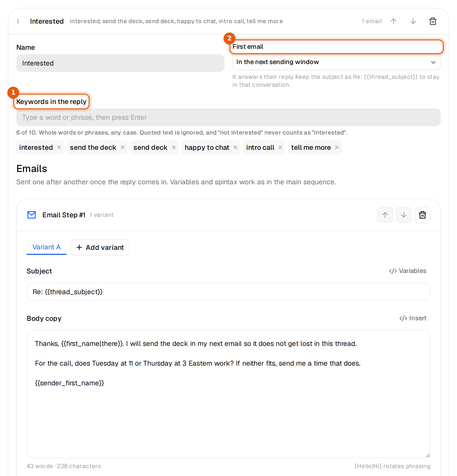
Task: Add a new email variant
Action: tap(100, 247)
